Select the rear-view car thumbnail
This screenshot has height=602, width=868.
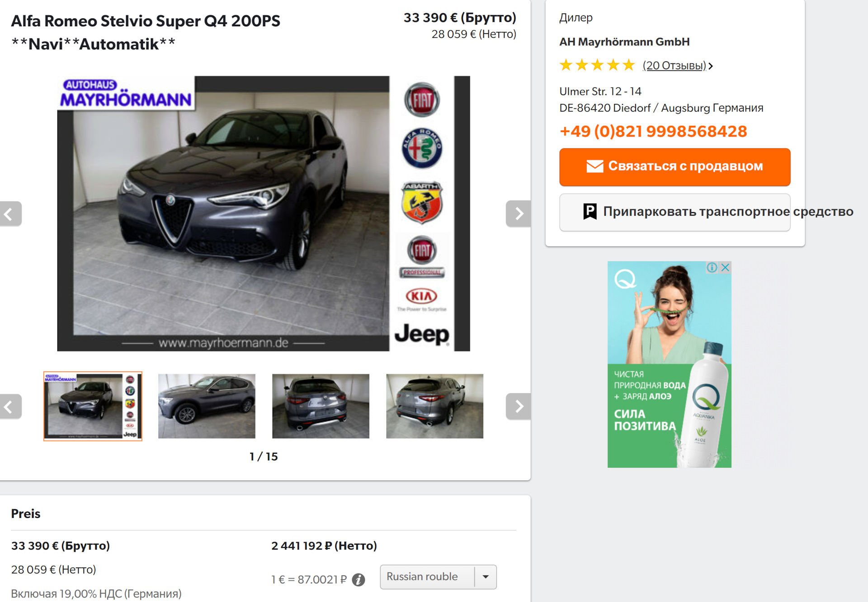(321, 406)
